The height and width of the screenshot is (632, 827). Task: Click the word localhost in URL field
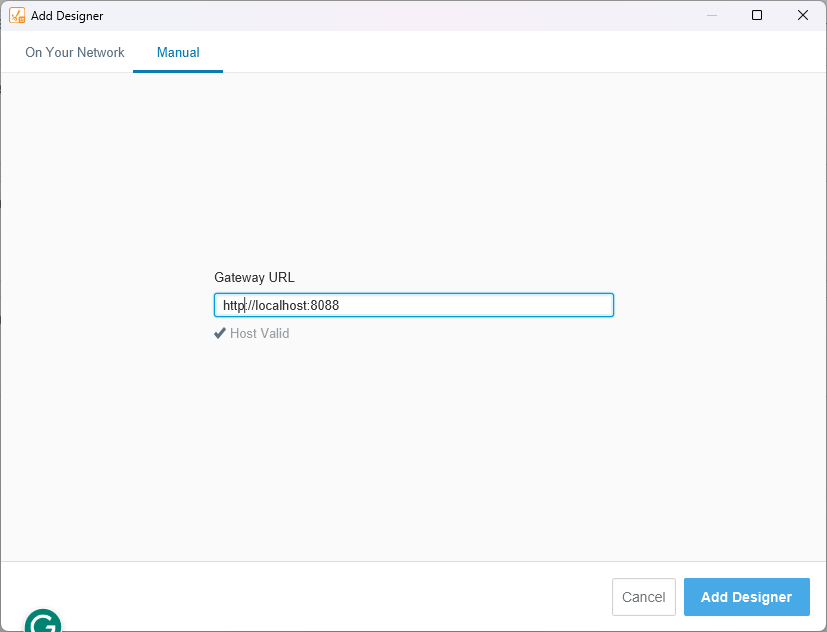282,305
